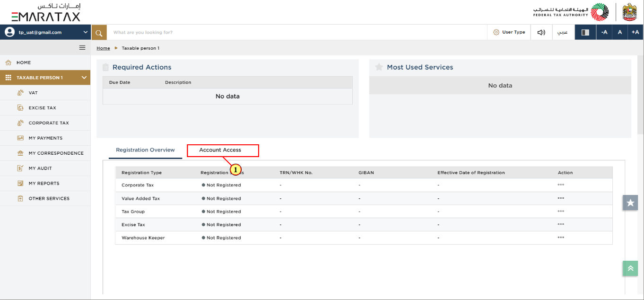Click the Warehouse Keeper registration cell
644x300 pixels.
point(143,238)
